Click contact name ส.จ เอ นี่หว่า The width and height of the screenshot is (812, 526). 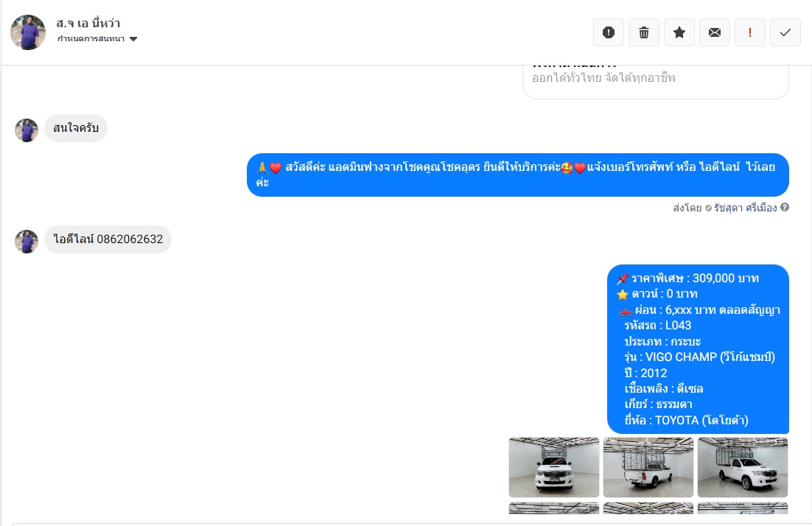coord(88,24)
